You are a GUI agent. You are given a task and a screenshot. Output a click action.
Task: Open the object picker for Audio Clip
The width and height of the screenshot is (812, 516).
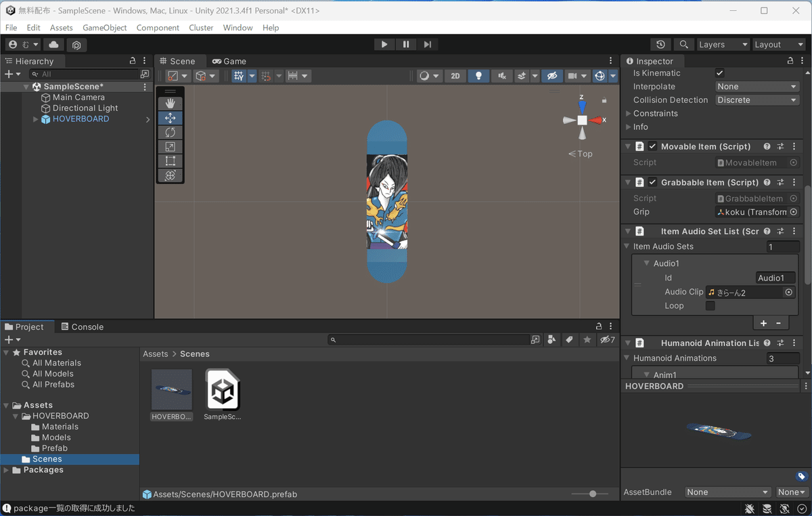pyautogui.click(x=788, y=293)
